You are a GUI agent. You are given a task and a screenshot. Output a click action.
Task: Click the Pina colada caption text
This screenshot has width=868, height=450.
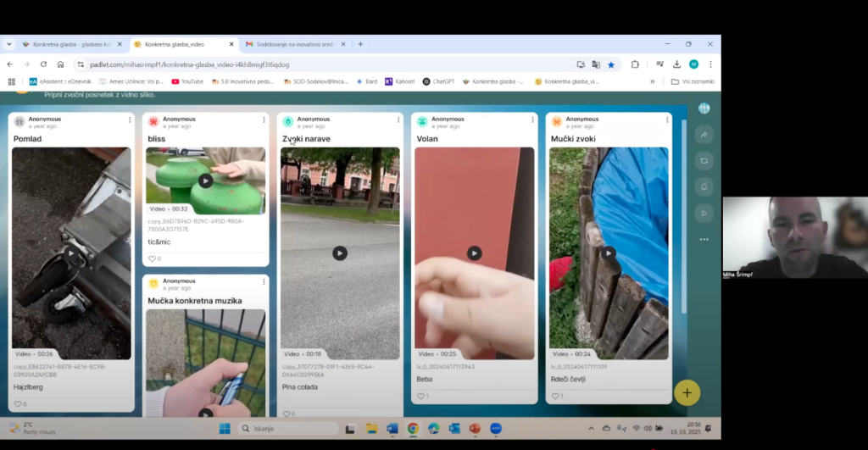pyautogui.click(x=300, y=387)
